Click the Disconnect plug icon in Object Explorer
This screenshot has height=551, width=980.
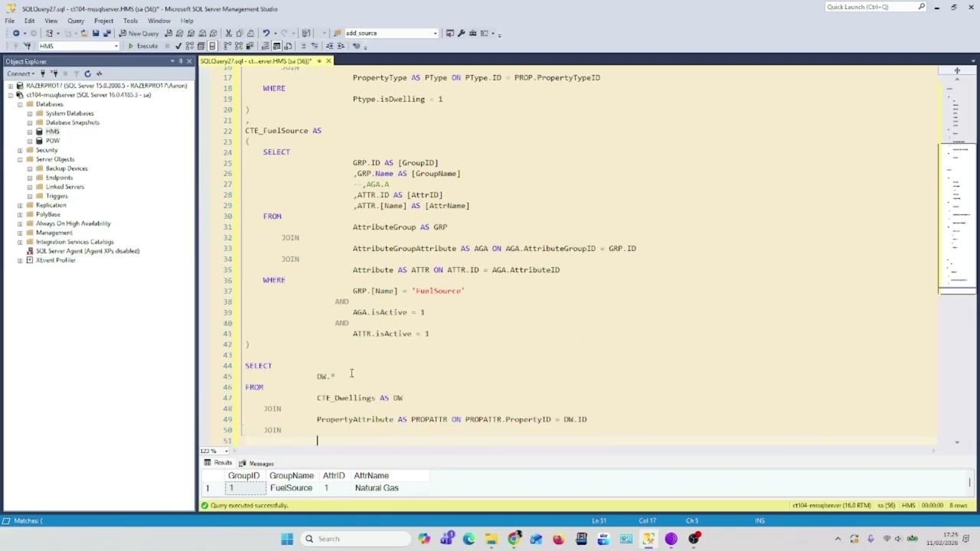pos(54,73)
